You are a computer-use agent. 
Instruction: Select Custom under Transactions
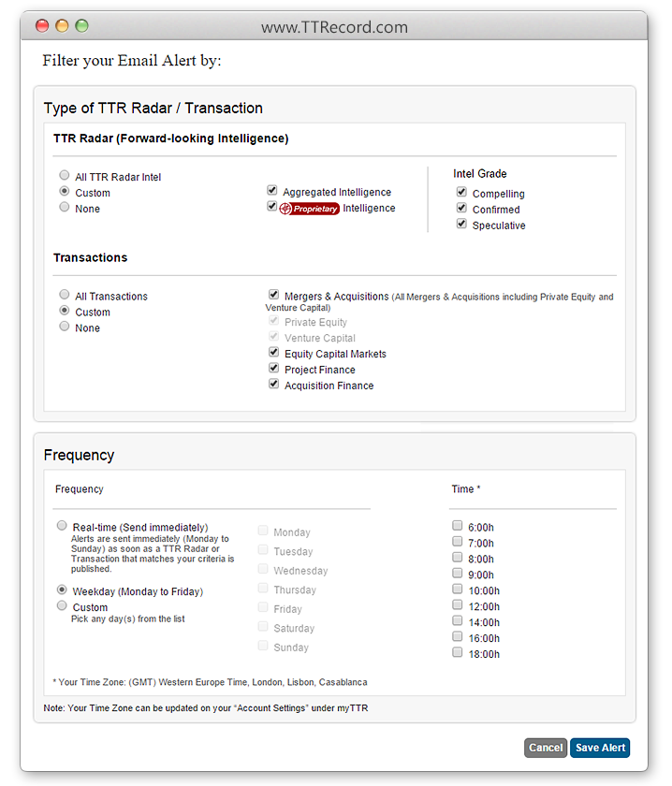[65, 311]
